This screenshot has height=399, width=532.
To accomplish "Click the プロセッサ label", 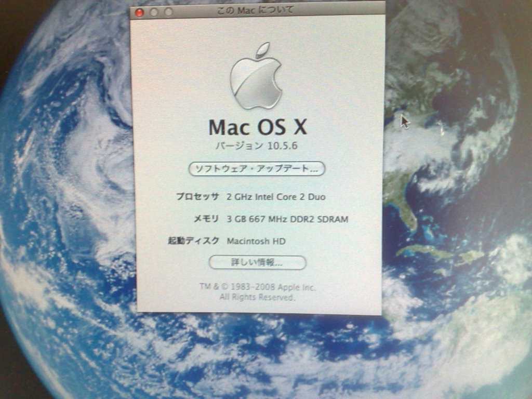I will click(197, 196).
